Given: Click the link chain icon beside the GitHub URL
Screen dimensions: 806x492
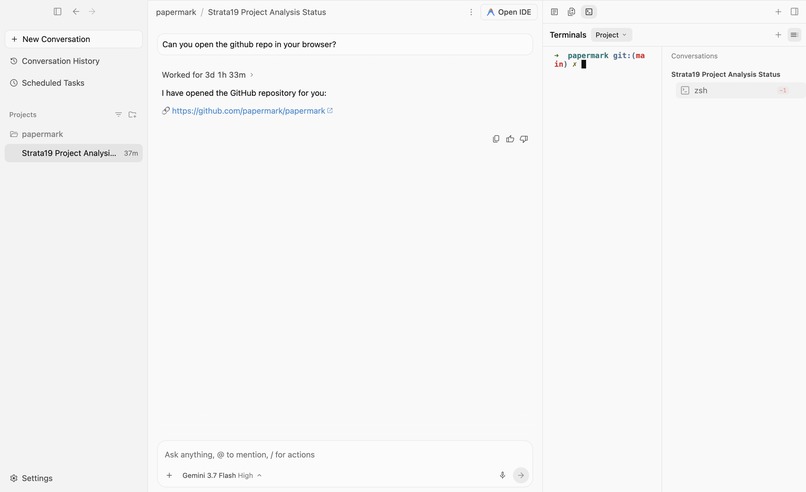Looking at the screenshot, I should click(166, 111).
